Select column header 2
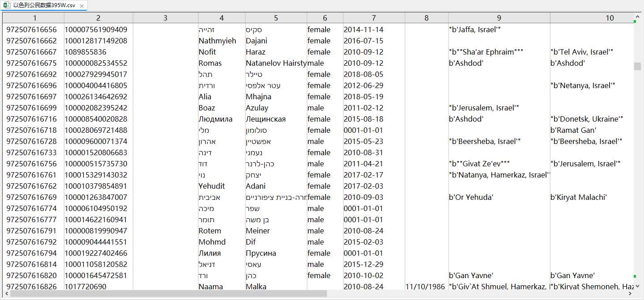644x300 pixels. click(98, 18)
